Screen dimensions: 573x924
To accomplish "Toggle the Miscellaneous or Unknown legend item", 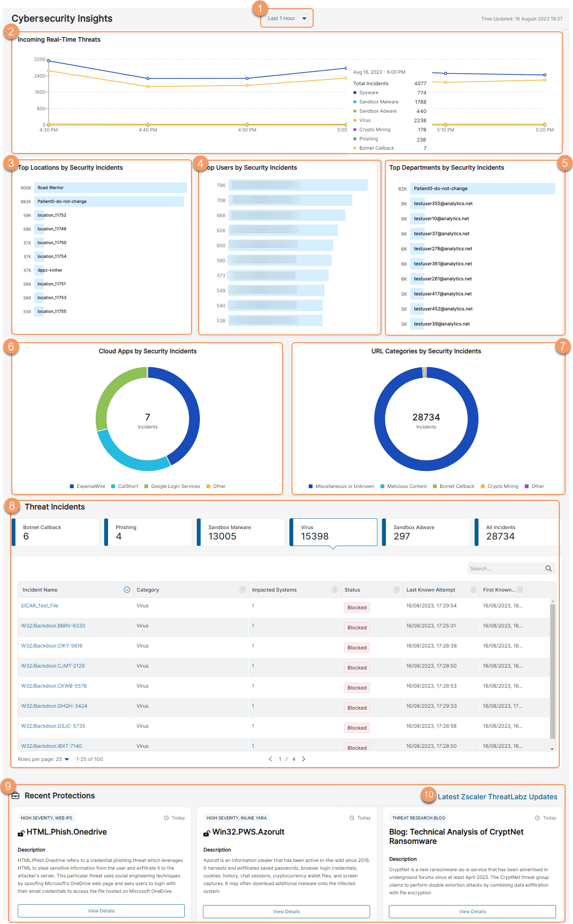I will pos(341,486).
